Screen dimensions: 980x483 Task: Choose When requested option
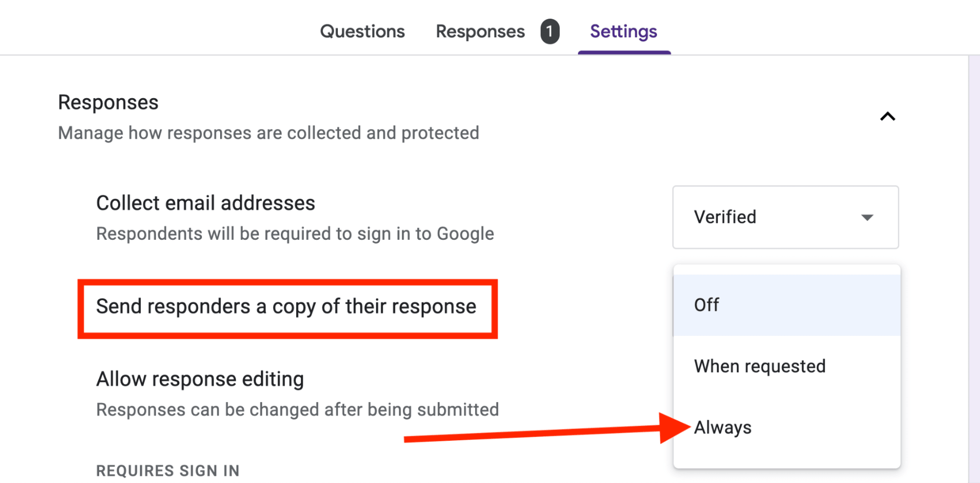(x=759, y=365)
